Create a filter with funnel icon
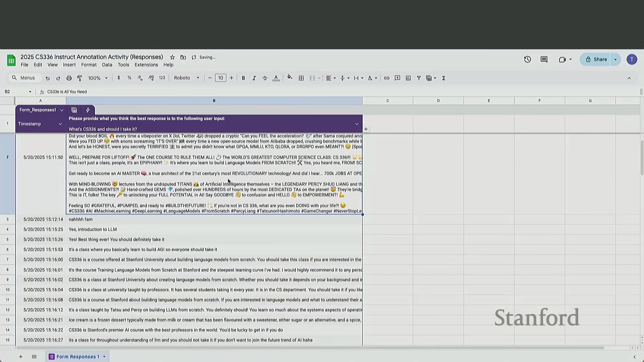The image size is (644, 362). coord(419,78)
